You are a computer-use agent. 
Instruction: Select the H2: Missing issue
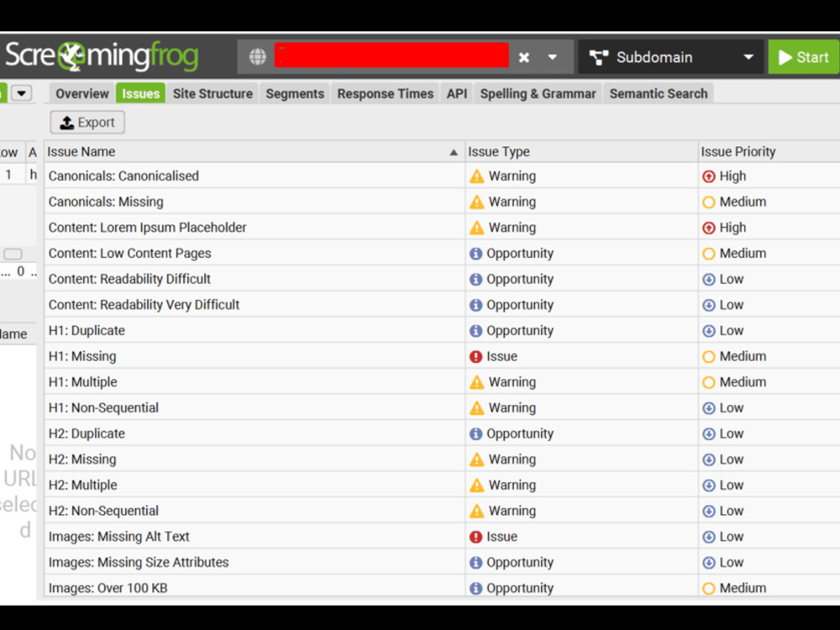click(442, 459)
